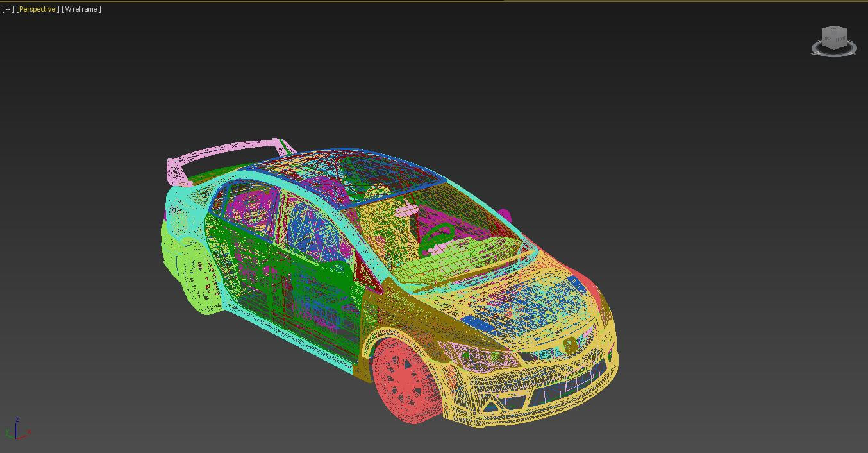Image resolution: width=868 pixels, height=453 pixels.
Task: Open the Perspective viewport label menu
Action: coord(37,9)
